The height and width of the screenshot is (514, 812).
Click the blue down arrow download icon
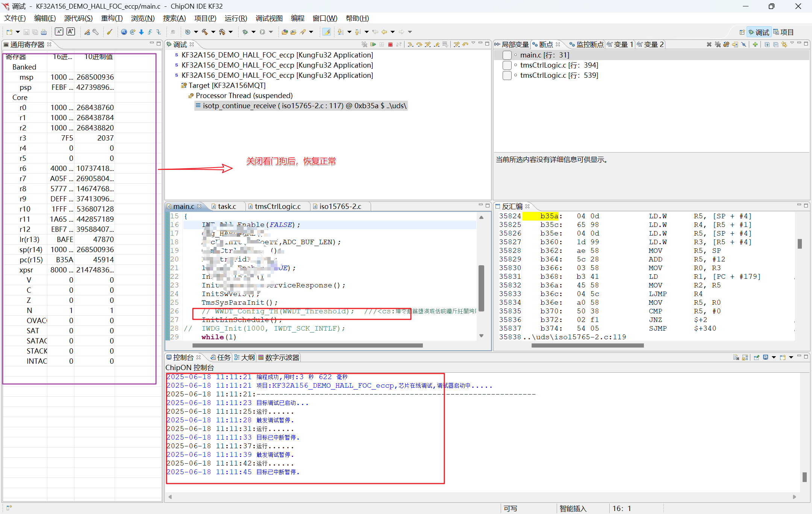[x=141, y=32]
